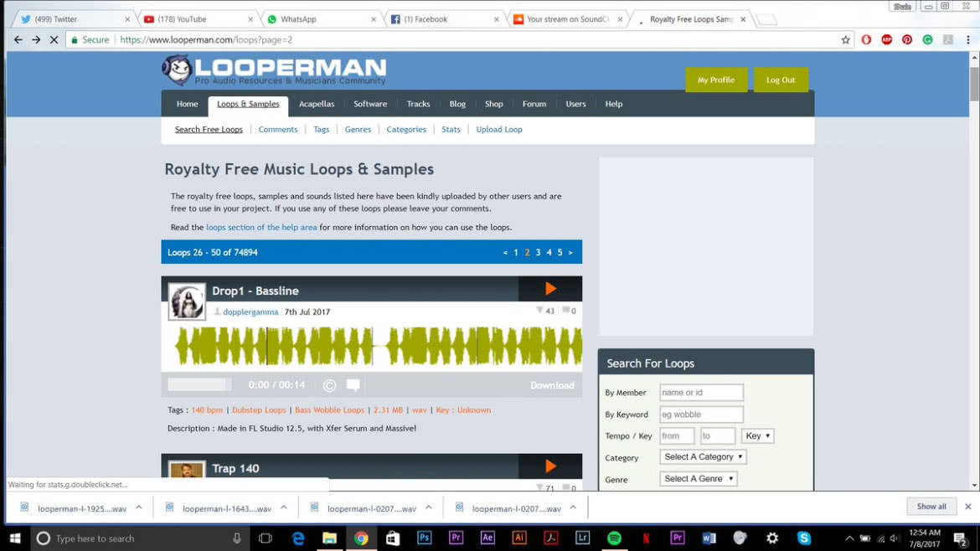This screenshot has width=980, height=551.
Task: Click the Looperman logo
Action: [x=274, y=70]
